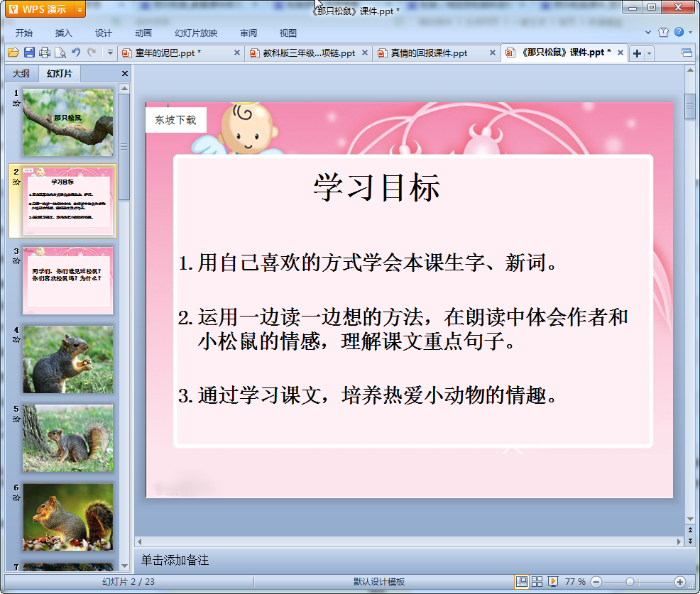The width and height of the screenshot is (700, 594).
Task: Expand the new tab dropdown arrow
Action: click(x=649, y=53)
